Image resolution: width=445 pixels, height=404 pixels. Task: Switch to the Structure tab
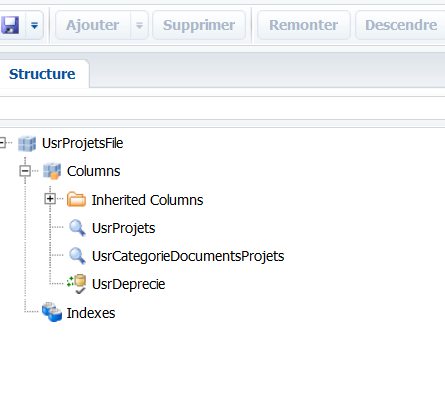click(42, 74)
